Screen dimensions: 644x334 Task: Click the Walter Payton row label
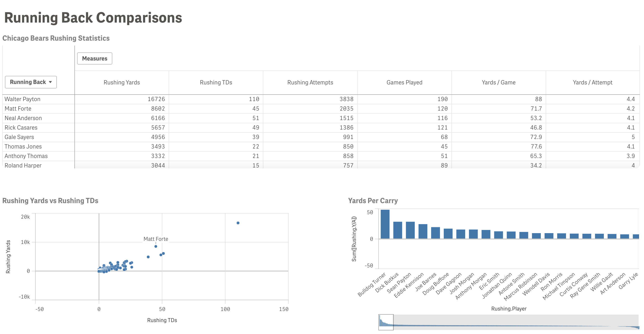pyautogui.click(x=23, y=99)
